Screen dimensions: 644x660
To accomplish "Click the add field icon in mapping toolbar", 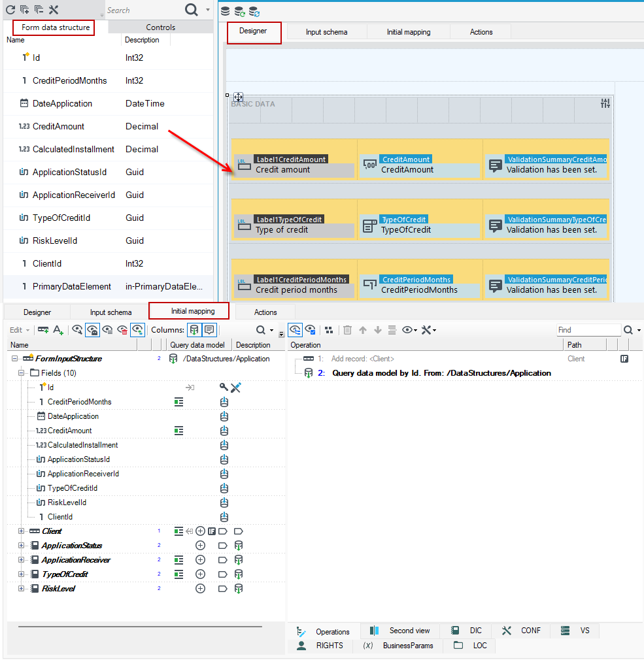I will 43,330.
